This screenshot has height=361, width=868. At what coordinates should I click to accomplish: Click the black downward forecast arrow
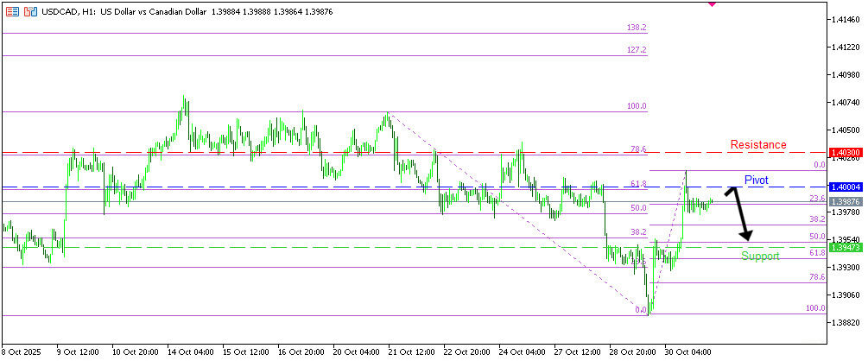tap(739, 216)
